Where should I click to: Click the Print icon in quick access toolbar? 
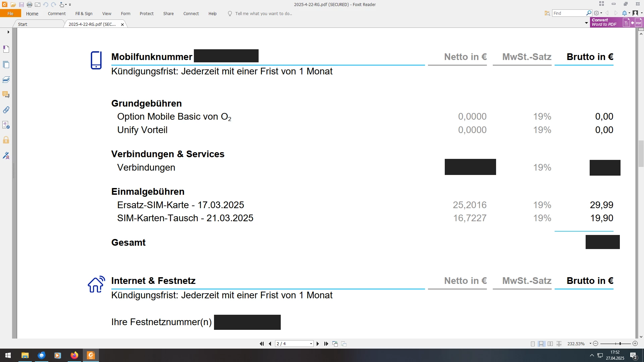pos(30,5)
